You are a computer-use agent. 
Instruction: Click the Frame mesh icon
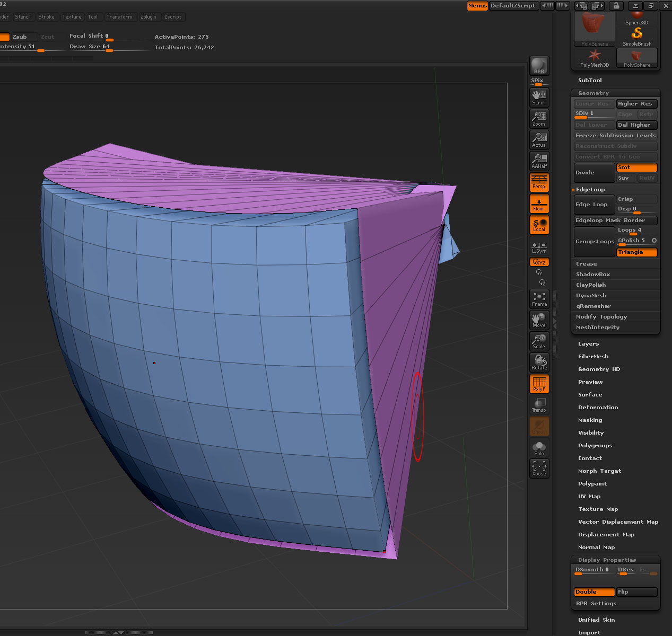pyautogui.click(x=539, y=299)
